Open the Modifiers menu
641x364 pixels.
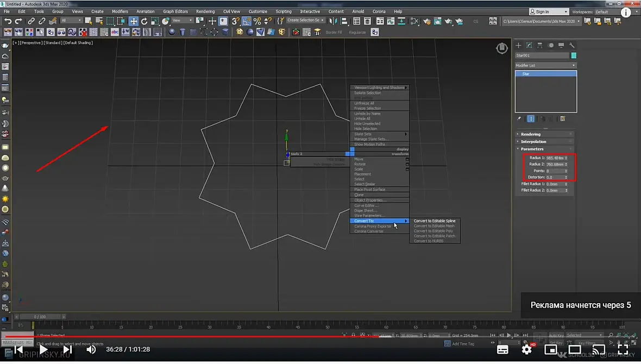pos(120,11)
